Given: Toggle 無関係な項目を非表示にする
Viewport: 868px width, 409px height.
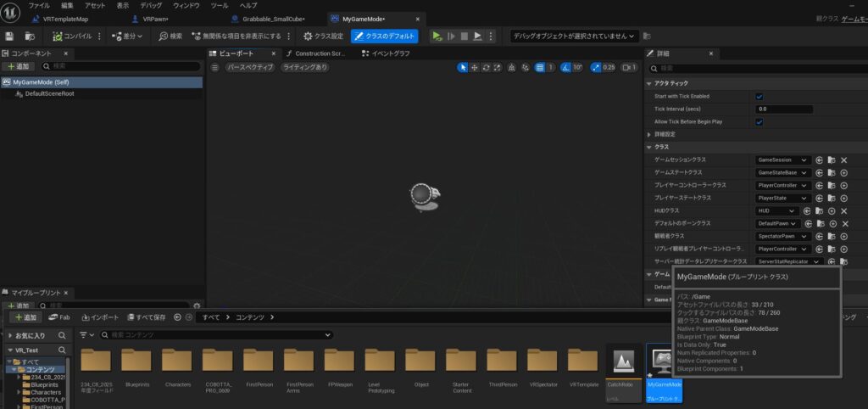Looking at the screenshot, I should point(236,36).
